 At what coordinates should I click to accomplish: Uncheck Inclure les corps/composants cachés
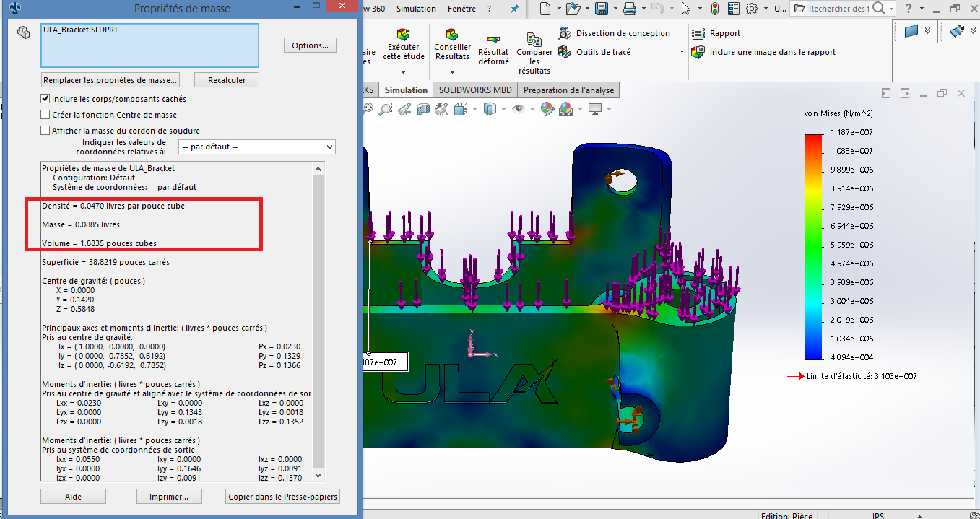(x=46, y=99)
